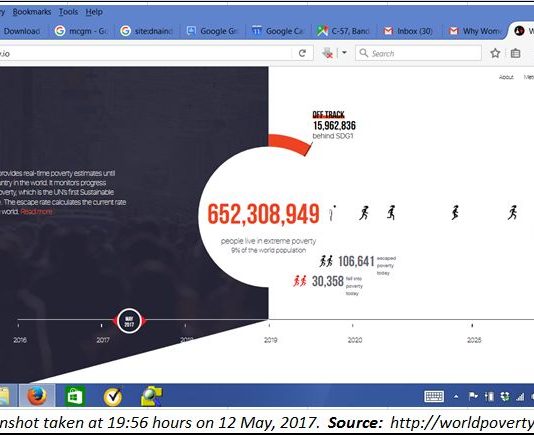Open the Help menu

(94, 12)
